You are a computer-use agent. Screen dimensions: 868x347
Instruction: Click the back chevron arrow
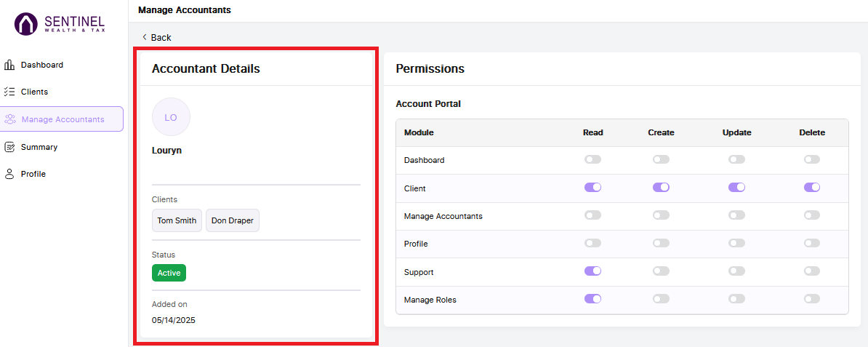point(145,37)
